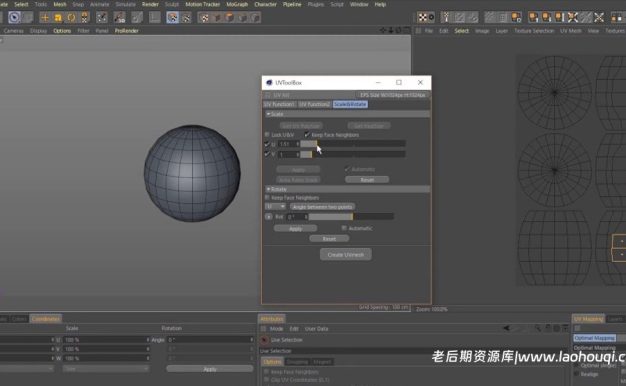Select the Rotate tool in the toolbar
This screenshot has height=386, width=626.
pos(71,18)
